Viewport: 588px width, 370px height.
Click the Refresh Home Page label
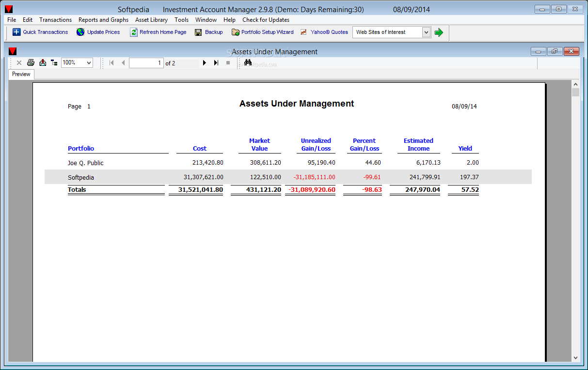[x=163, y=32]
